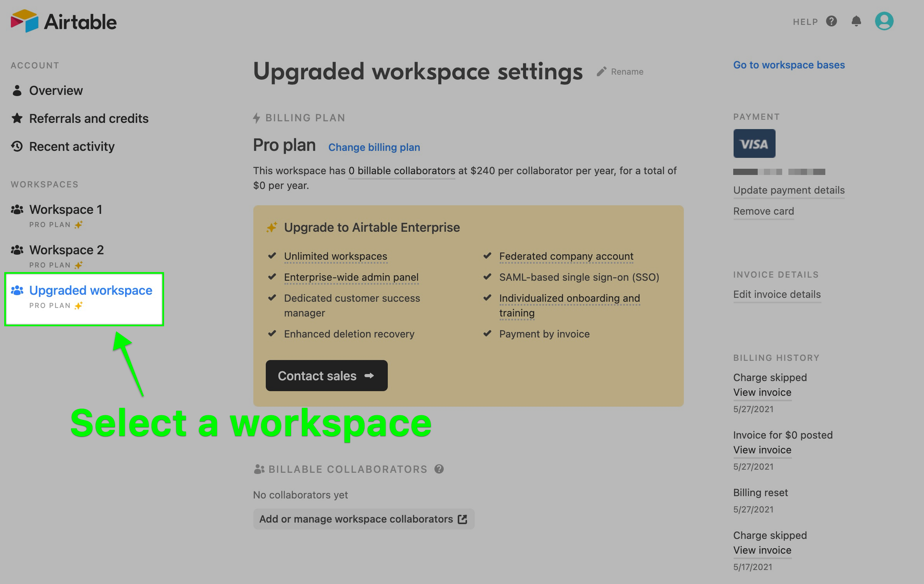Click Edit invoice details link
This screenshot has height=584, width=924.
777,294
